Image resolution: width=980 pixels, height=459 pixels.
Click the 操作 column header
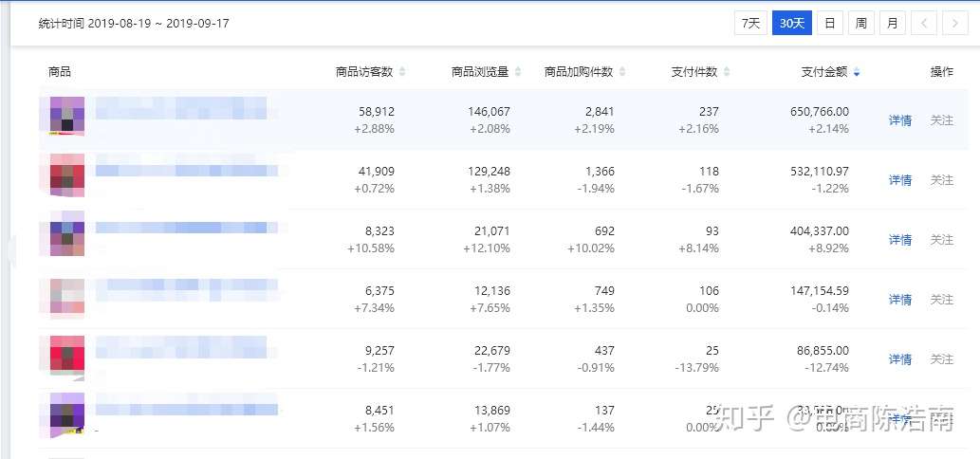coord(942,72)
